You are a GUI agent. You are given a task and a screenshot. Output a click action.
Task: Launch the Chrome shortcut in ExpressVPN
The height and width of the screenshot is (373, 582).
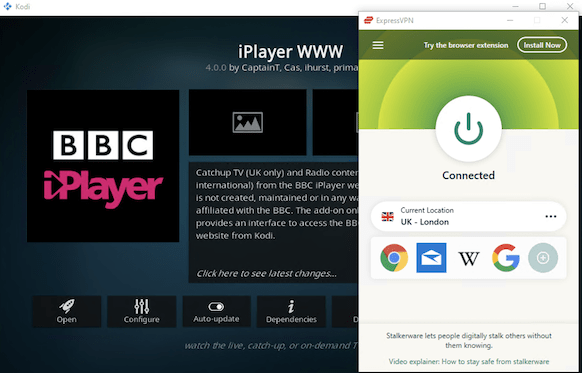394,258
